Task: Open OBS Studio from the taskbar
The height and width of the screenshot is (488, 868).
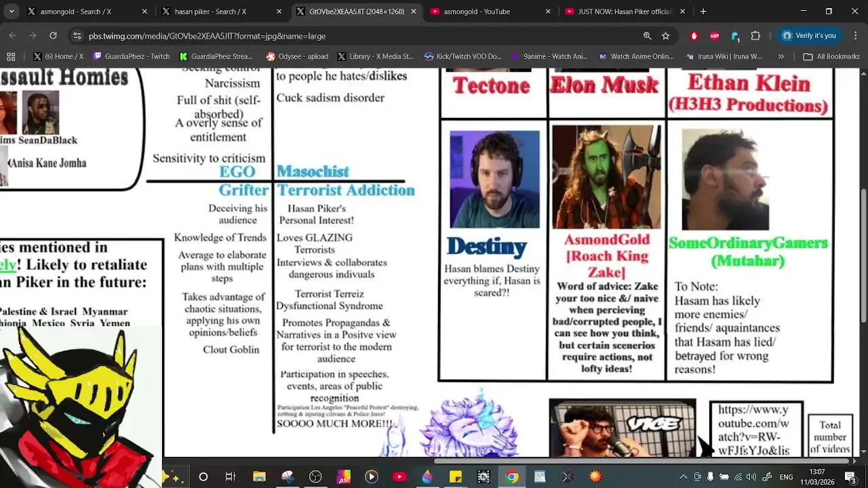Action: 315,476
